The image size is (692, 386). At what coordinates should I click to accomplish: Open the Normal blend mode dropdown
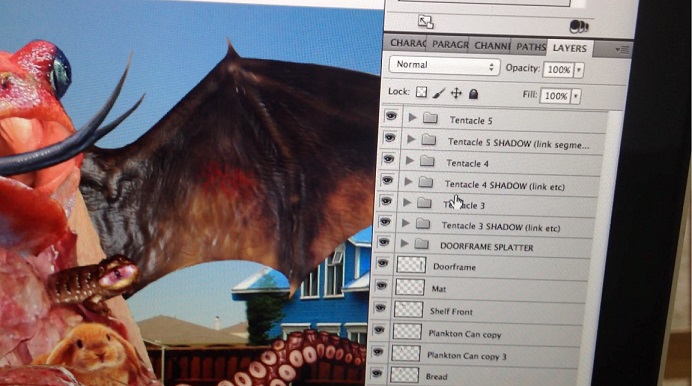[x=444, y=66]
